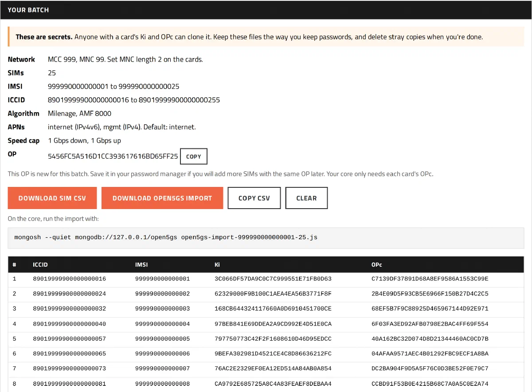Click the IMSI column header
The image size is (532, 392).
(141, 265)
